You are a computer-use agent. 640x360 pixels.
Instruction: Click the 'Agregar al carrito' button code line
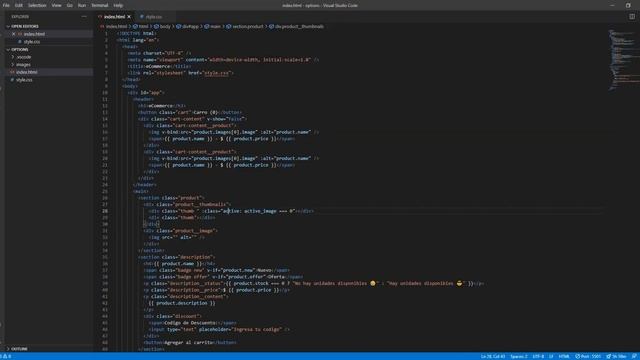click(190, 342)
